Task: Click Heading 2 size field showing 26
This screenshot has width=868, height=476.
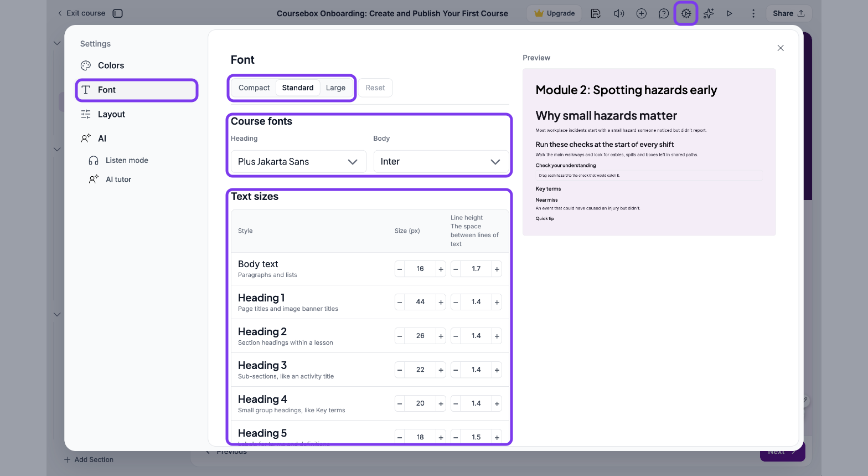Action: click(420, 336)
